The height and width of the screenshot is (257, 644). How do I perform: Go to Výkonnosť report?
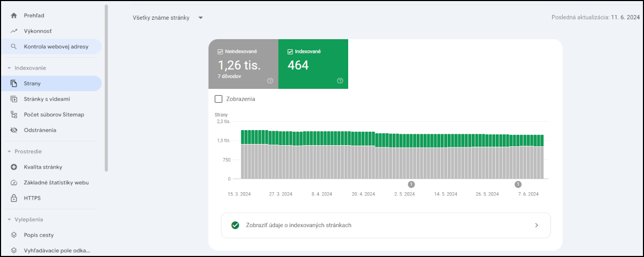51,31
